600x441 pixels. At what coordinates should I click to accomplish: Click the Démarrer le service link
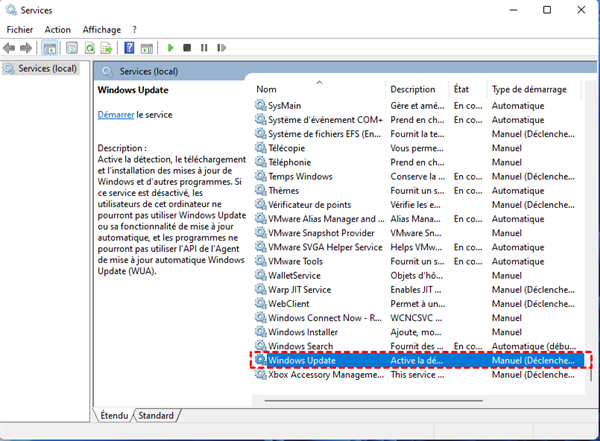(x=116, y=115)
